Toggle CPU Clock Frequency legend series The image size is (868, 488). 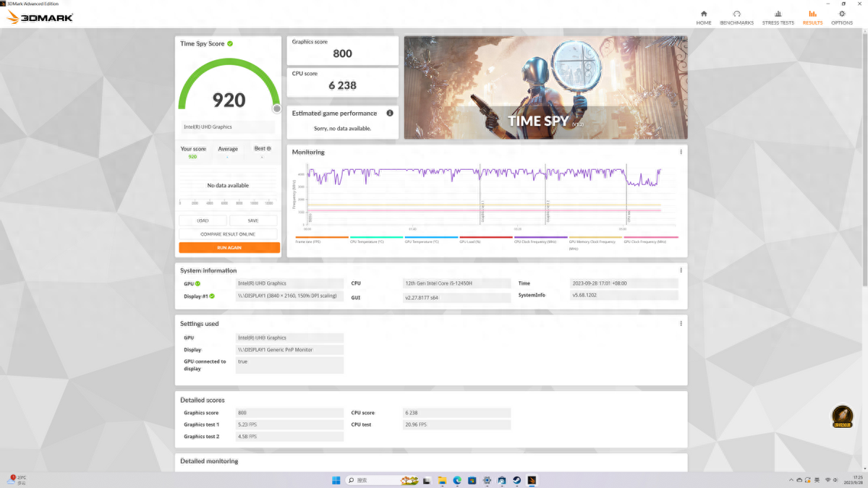(x=540, y=239)
